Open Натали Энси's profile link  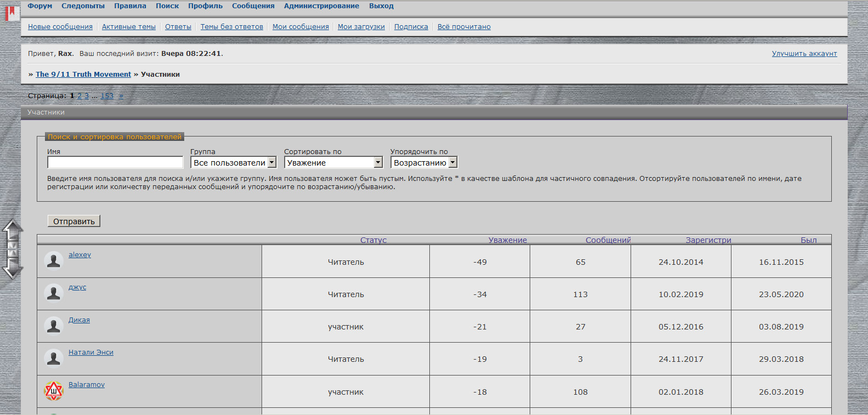point(91,353)
